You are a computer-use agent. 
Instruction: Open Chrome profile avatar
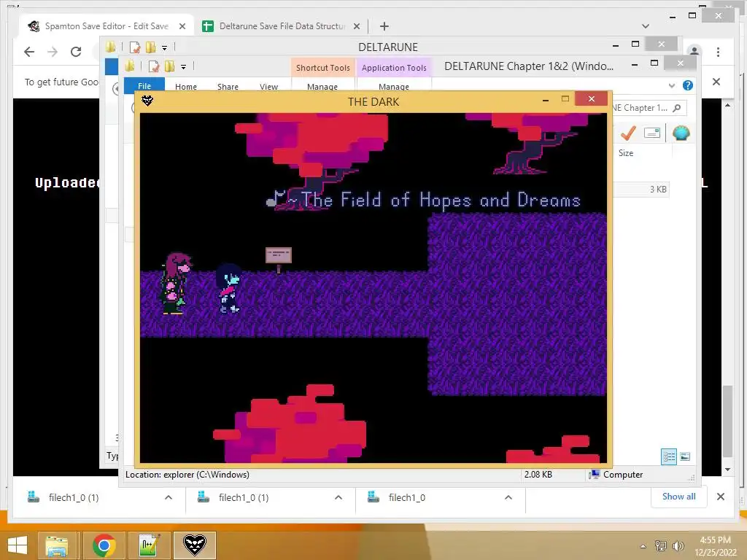694,51
